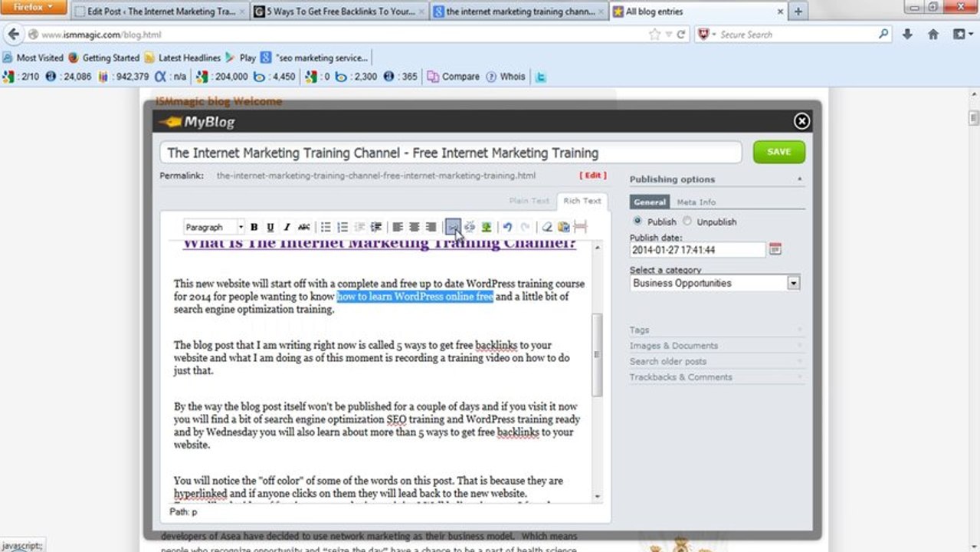The image size is (980, 552).
Task: Switch to 5 Ways To Get Free Backlinks tab
Action: [340, 11]
